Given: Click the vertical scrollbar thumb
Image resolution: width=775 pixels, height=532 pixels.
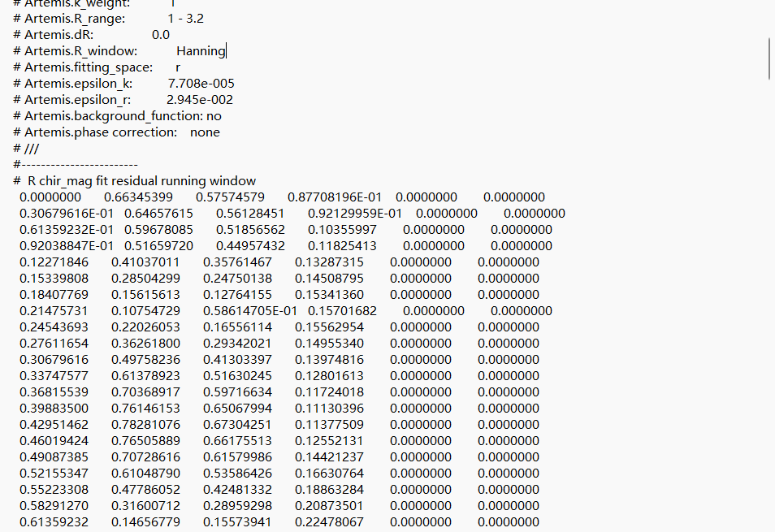Looking at the screenshot, I should point(770,58).
